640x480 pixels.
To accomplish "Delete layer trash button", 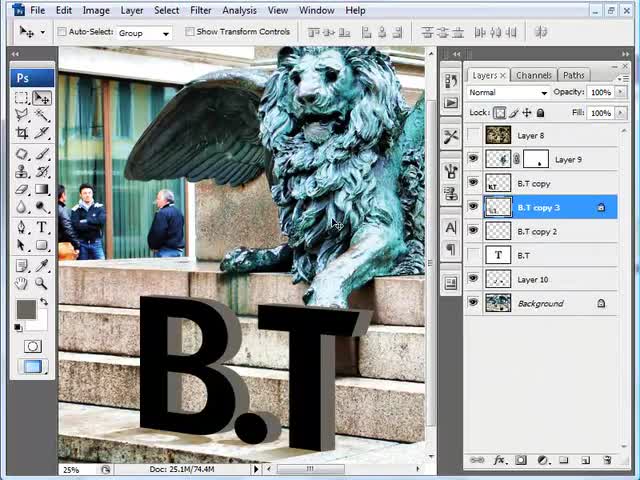I will click(607, 460).
